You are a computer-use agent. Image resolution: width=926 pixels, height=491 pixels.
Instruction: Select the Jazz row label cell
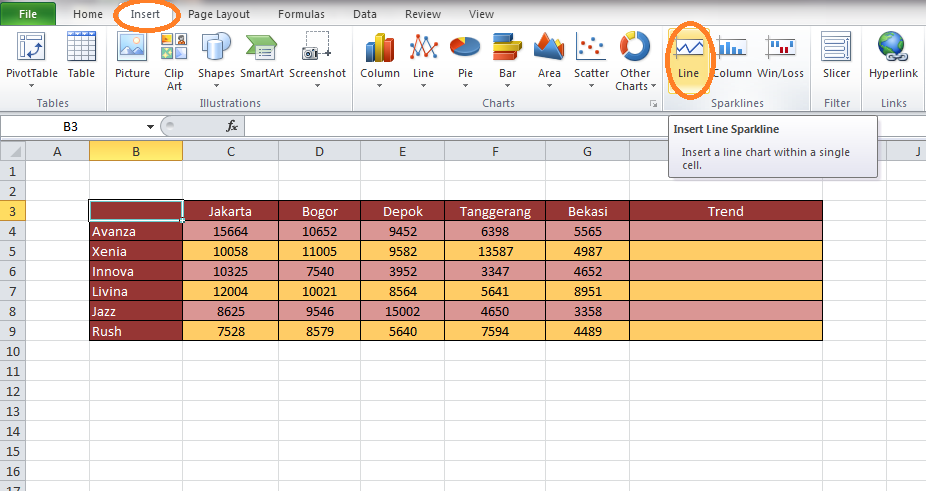[136, 311]
